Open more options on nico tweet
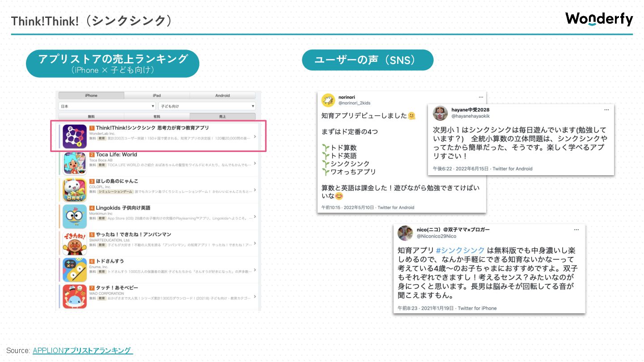 (x=577, y=229)
